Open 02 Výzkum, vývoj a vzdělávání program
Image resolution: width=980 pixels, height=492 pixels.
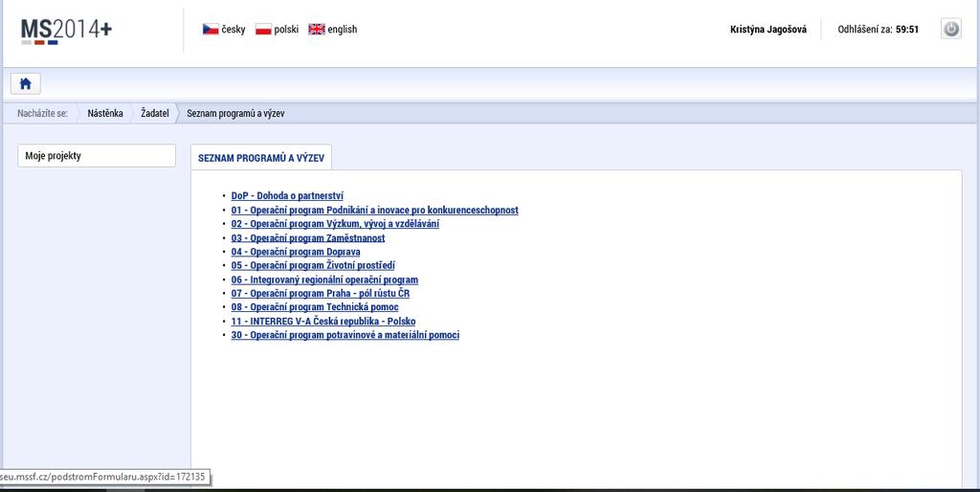click(x=335, y=224)
